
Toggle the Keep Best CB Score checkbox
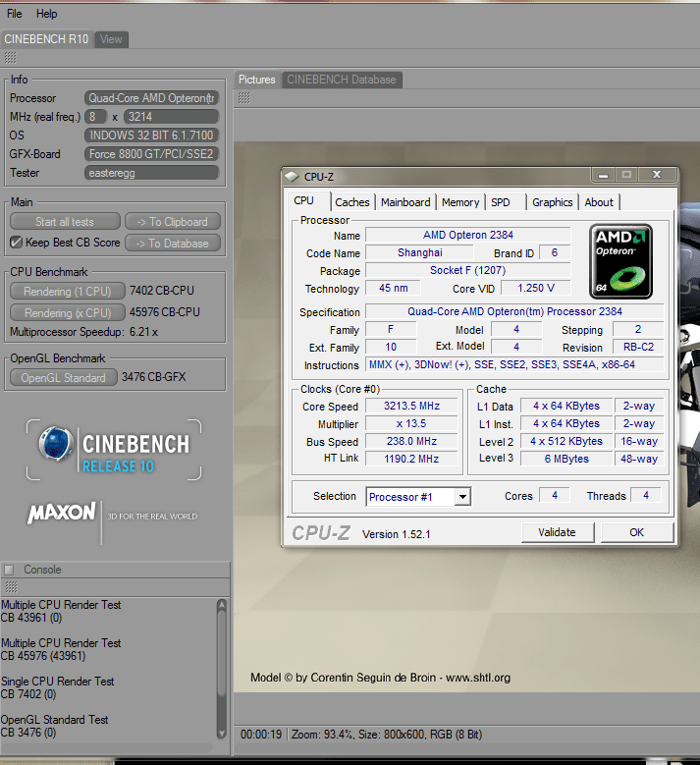click(x=16, y=243)
